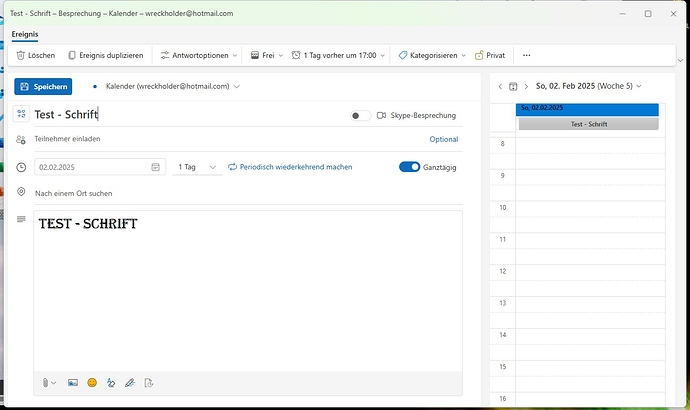Toggle the Skype-Besprechung switch
This screenshot has height=410, width=690.
tap(360, 116)
